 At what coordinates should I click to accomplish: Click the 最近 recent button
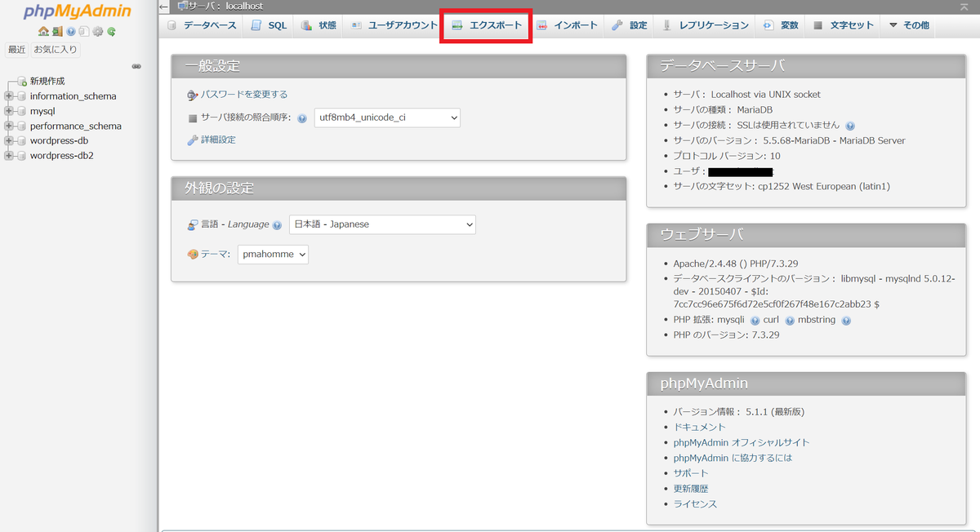[x=17, y=50]
